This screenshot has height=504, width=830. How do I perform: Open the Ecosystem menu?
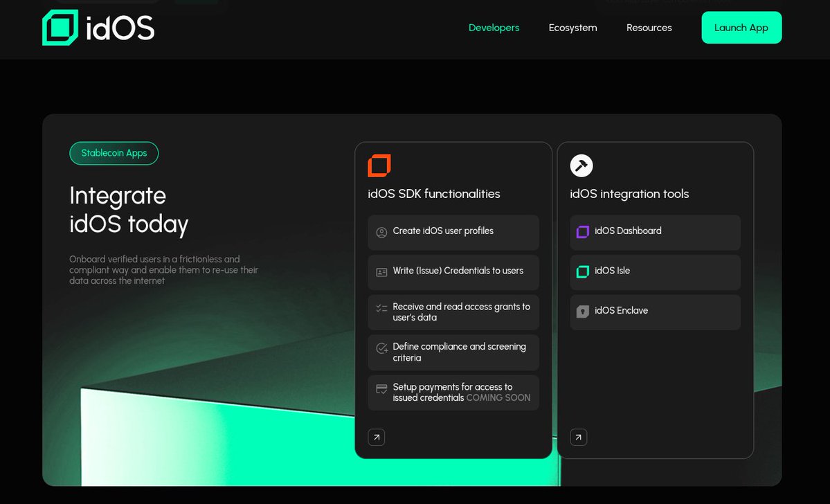coord(572,28)
